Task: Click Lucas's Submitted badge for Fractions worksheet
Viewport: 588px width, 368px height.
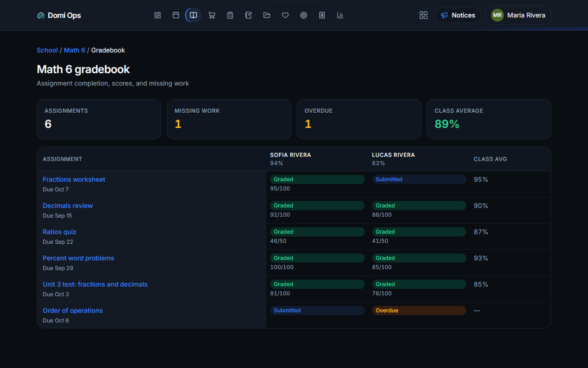Action: 419,179
